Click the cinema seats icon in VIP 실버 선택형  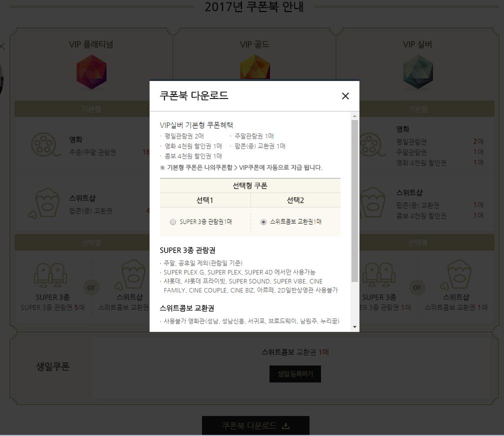(379, 275)
